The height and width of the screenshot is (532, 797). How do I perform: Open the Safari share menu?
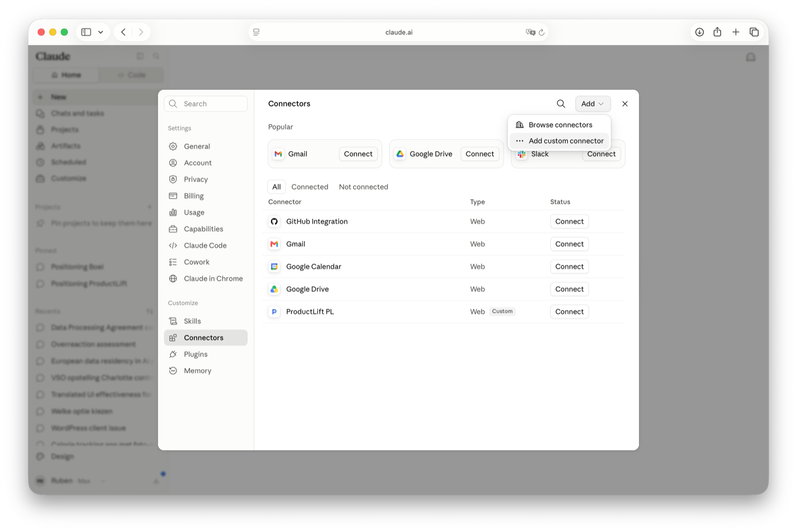coord(717,32)
